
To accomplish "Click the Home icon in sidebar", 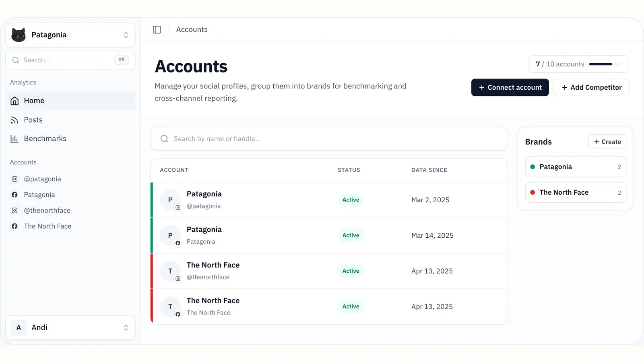I will (x=14, y=101).
